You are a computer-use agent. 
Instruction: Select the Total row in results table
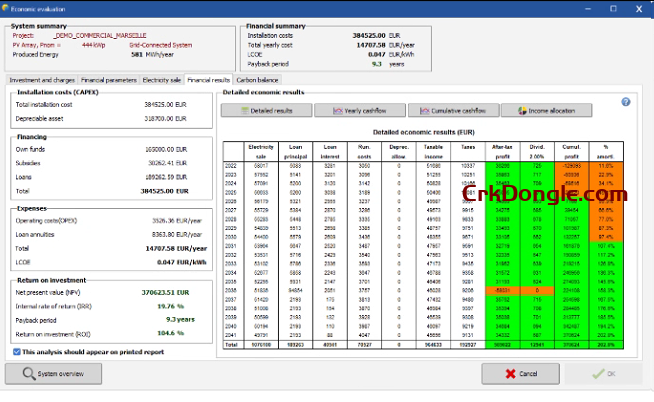232,342
